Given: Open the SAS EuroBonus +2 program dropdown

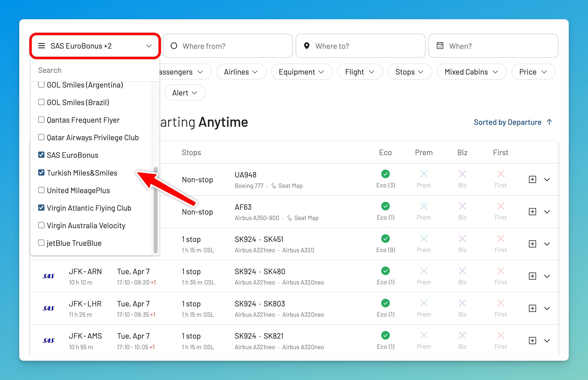Looking at the screenshot, I should point(95,46).
